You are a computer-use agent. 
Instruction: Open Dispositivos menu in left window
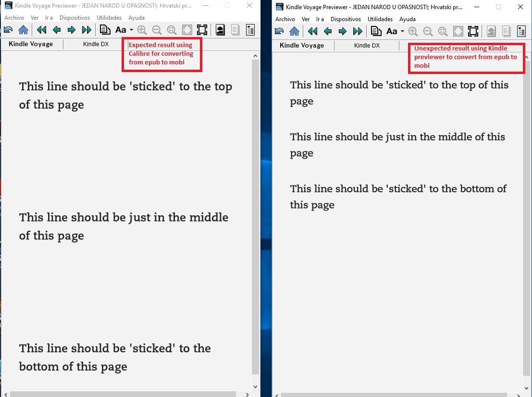point(74,18)
